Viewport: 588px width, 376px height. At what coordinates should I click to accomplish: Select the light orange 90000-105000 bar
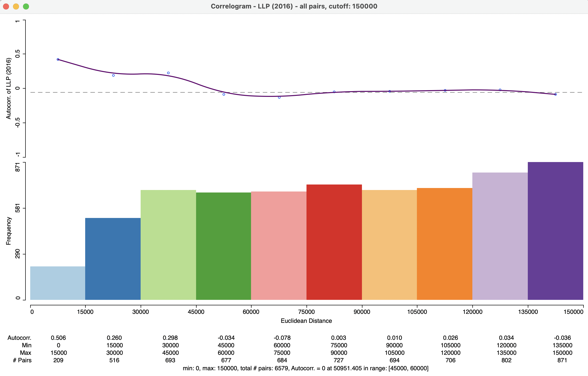(389, 245)
